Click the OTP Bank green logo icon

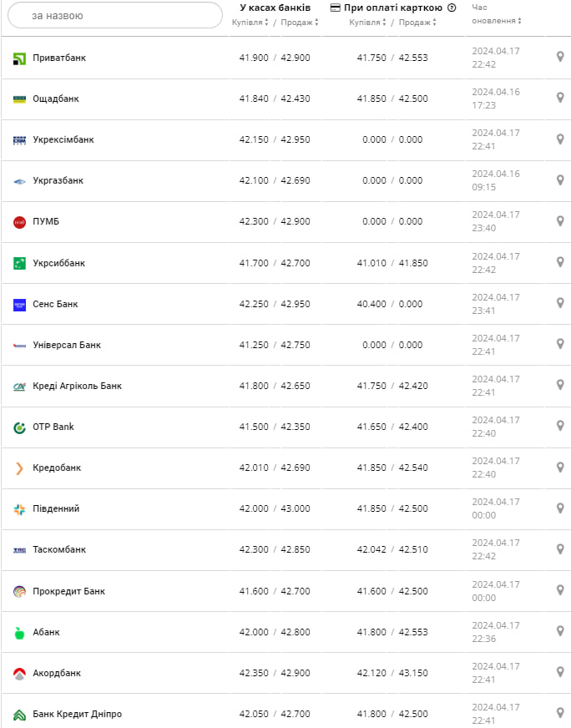click(20, 427)
